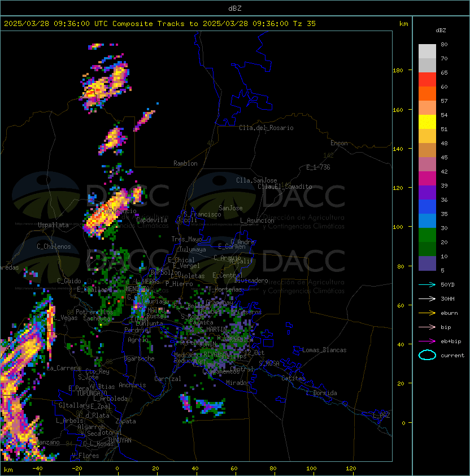The image size is (470, 476).
Task: Pick the bright yellow 51-54 dBZ swatch
Action: [x=427, y=122]
